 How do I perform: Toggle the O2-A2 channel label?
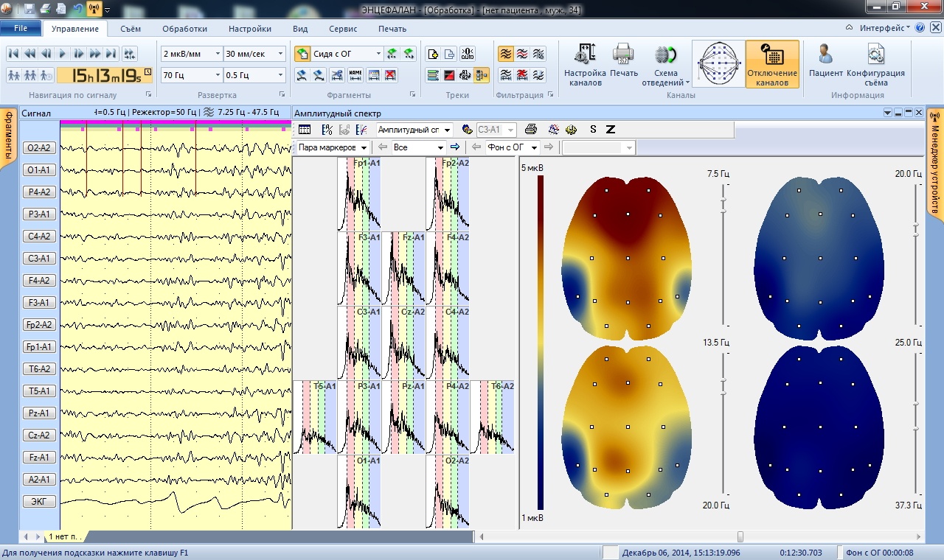coord(38,148)
